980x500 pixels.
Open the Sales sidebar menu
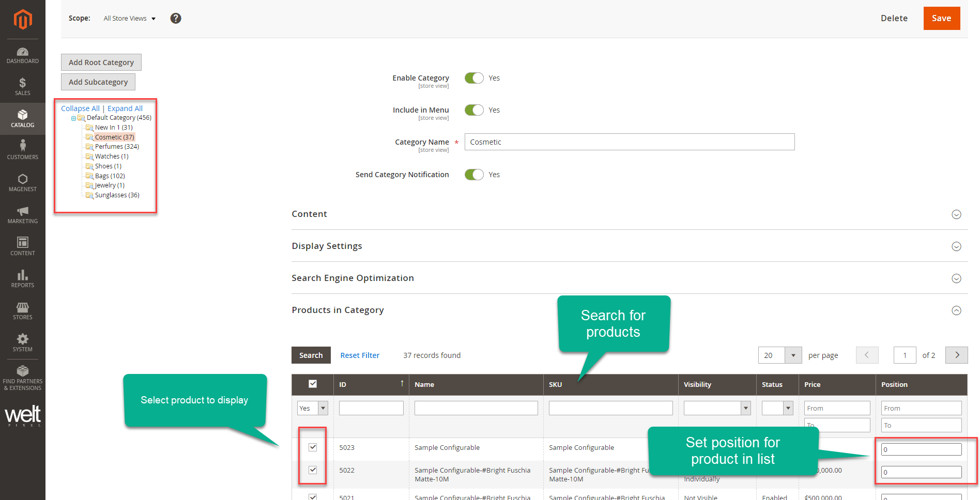[x=23, y=87]
